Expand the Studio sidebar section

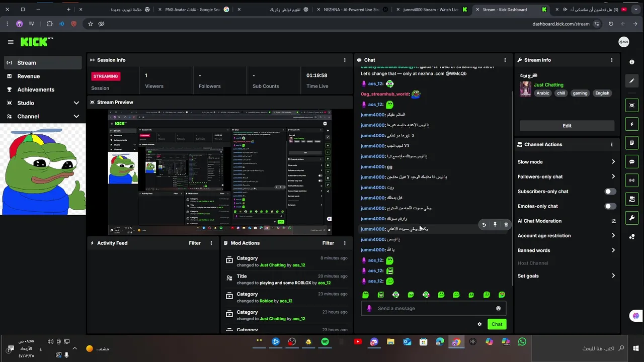[43, 103]
